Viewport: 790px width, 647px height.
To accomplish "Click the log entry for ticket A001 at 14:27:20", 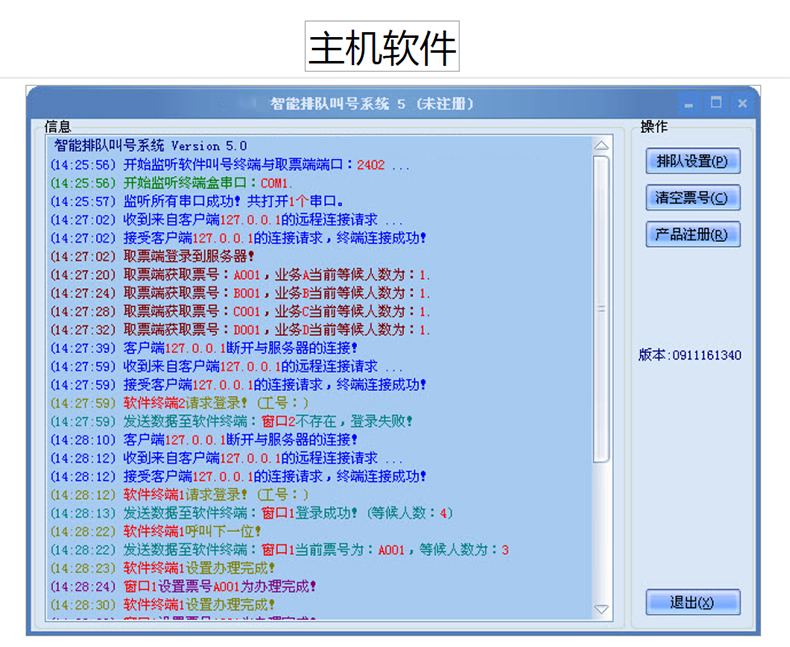I will pos(240,274).
